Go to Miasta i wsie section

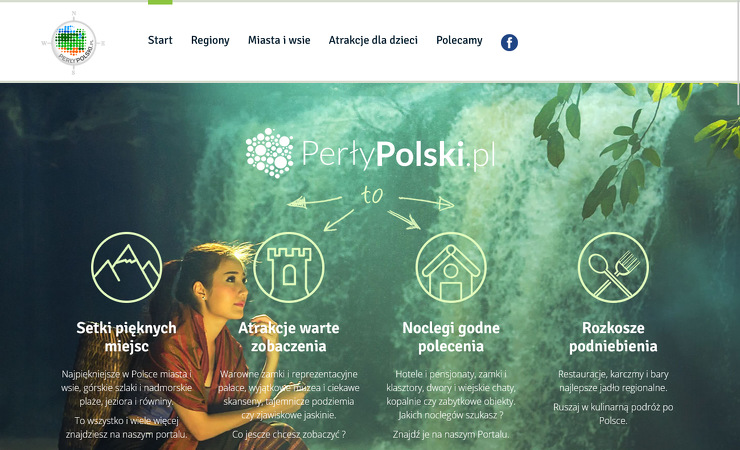pos(279,41)
